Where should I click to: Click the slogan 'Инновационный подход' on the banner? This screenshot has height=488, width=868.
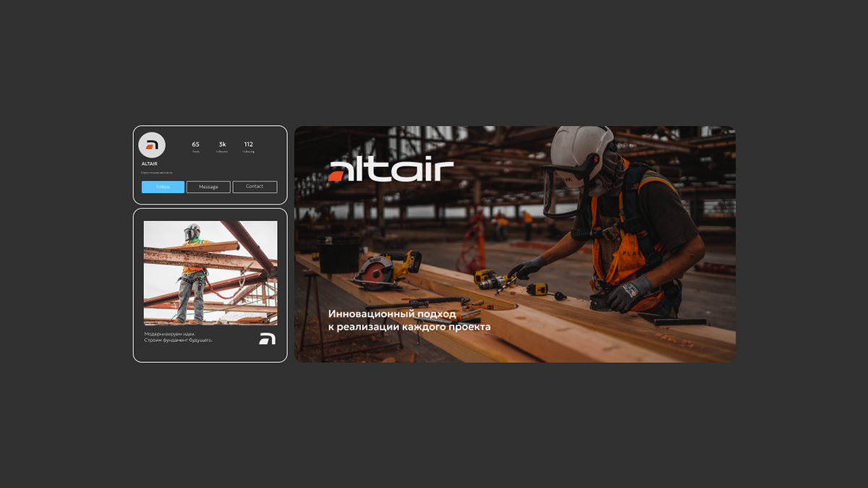391,314
